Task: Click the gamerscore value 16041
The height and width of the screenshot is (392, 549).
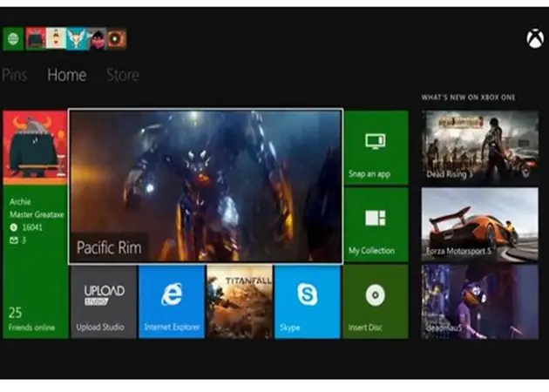Action: [x=32, y=227]
